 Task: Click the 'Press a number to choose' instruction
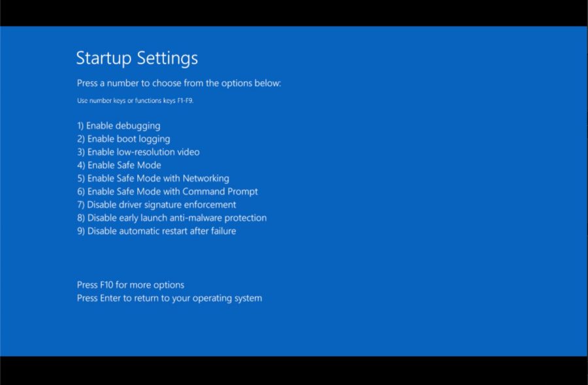tap(179, 83)
